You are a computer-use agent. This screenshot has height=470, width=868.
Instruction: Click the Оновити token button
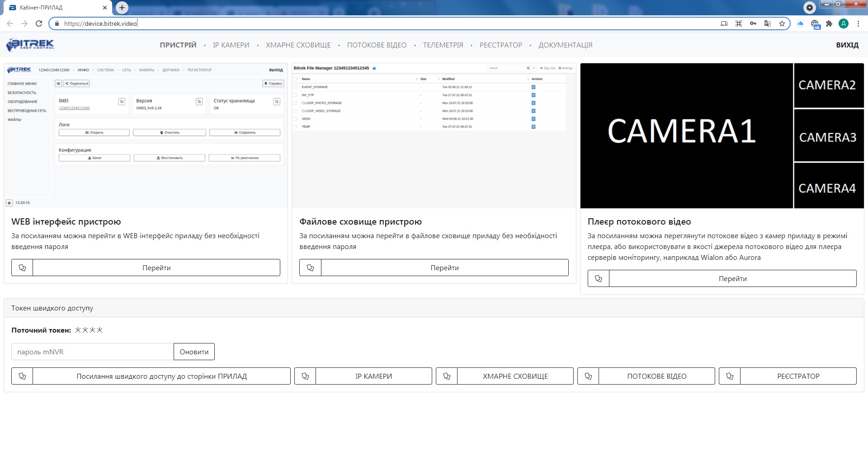[194, 352]
